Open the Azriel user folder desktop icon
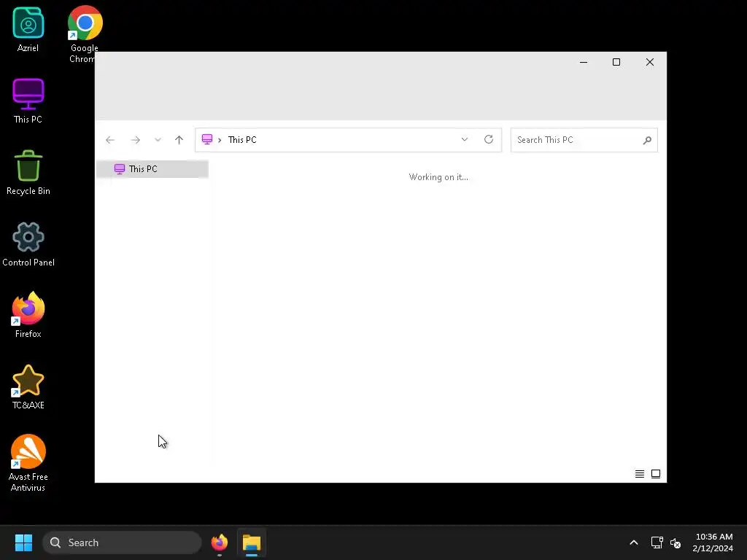Screen dimensions: 747x560 28,29
